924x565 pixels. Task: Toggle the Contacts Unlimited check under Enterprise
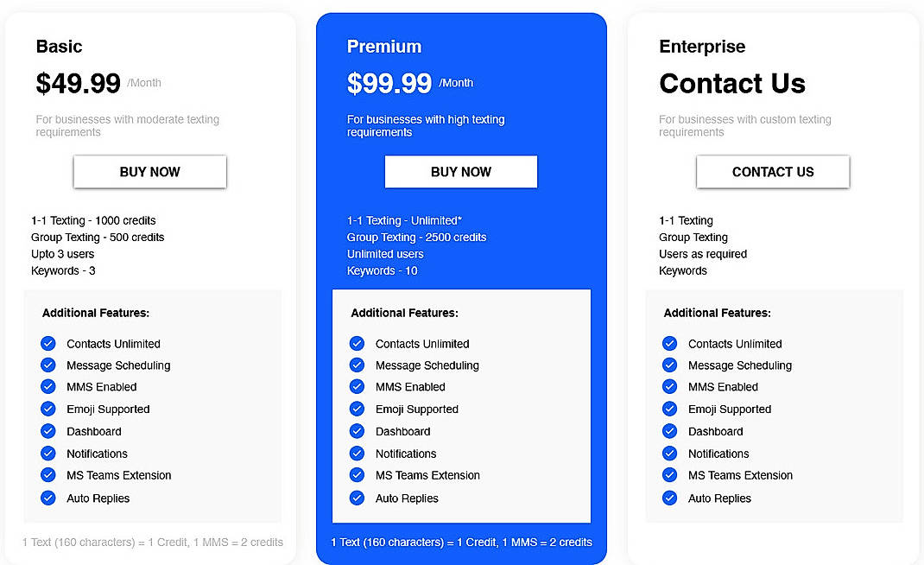pos(670,343)
